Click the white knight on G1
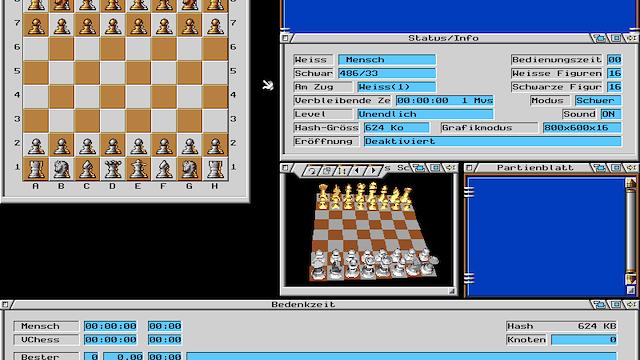Image resolution: width=640 pixels, height=360 pixels. [x=189, y=169]
